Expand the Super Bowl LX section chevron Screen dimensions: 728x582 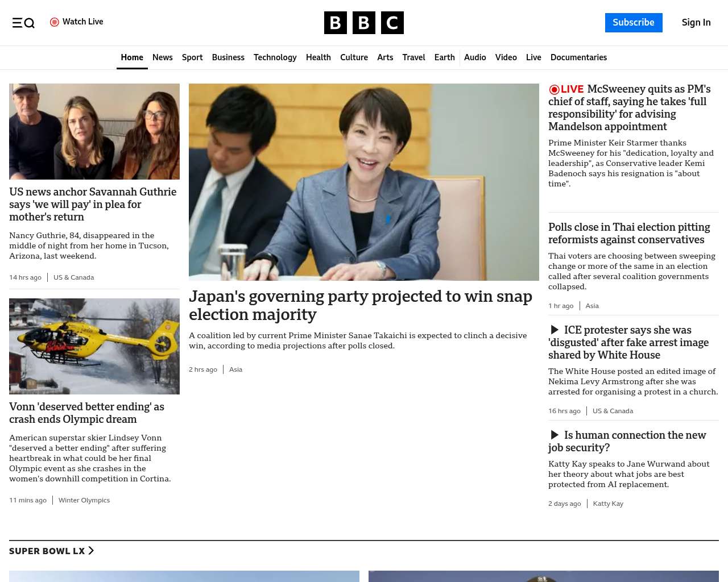pyautogui.click(x=91, y=551)
